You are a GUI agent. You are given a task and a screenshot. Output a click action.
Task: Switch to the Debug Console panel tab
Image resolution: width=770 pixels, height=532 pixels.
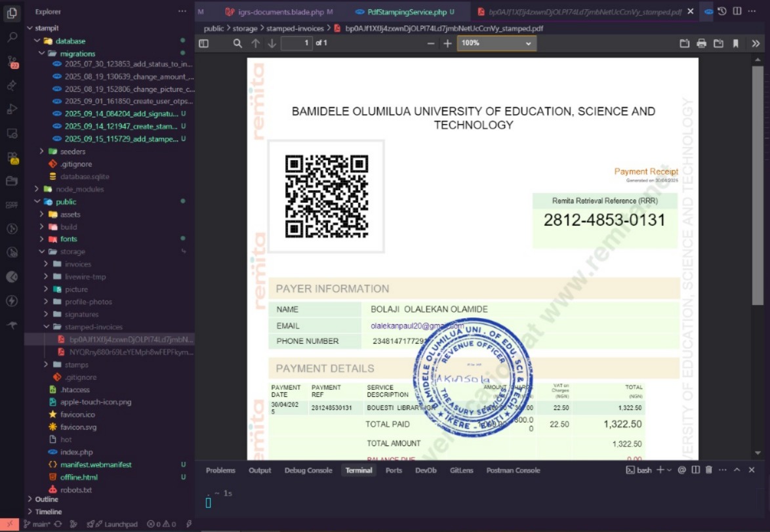coord(308,470)
